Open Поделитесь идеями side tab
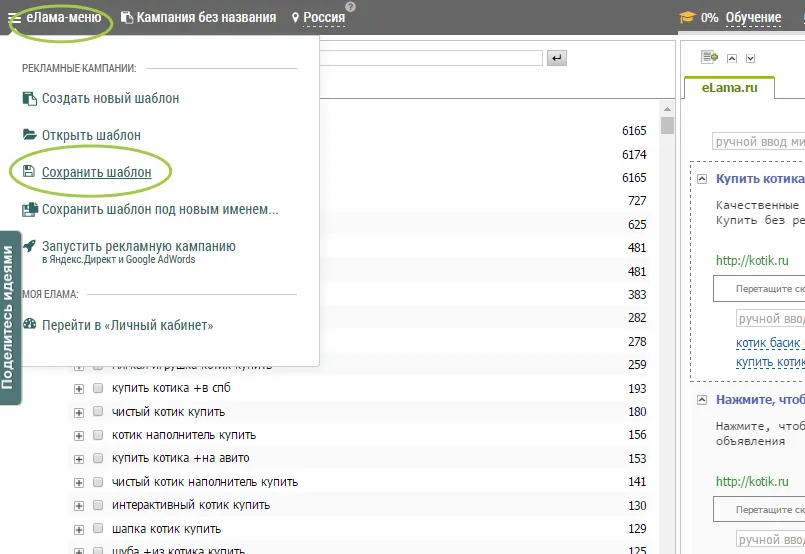The image size is (805, 554). 9,317
